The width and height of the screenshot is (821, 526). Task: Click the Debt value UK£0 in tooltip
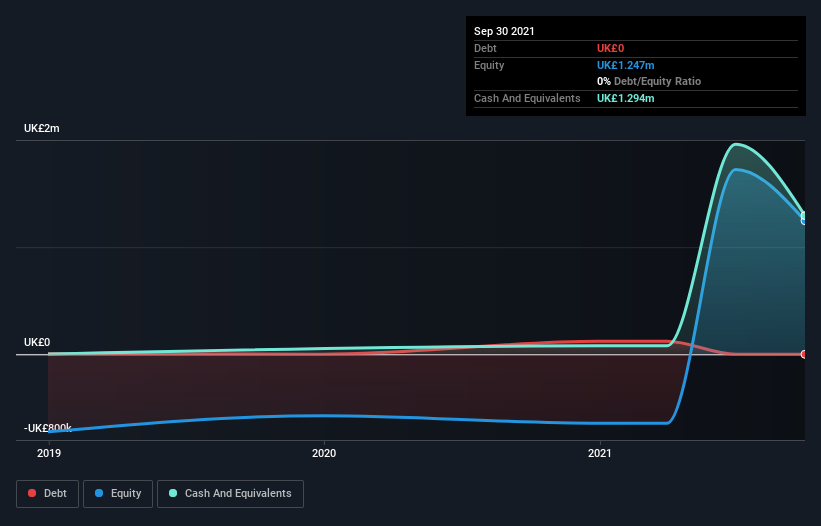(611, 48)
